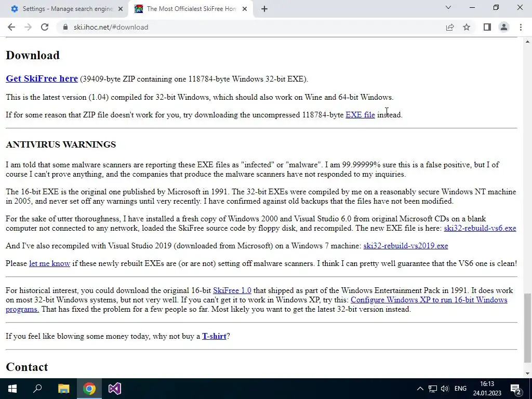The image size is (532, 399).
Task: Change the ENG input language
Action: pos(460,389)
